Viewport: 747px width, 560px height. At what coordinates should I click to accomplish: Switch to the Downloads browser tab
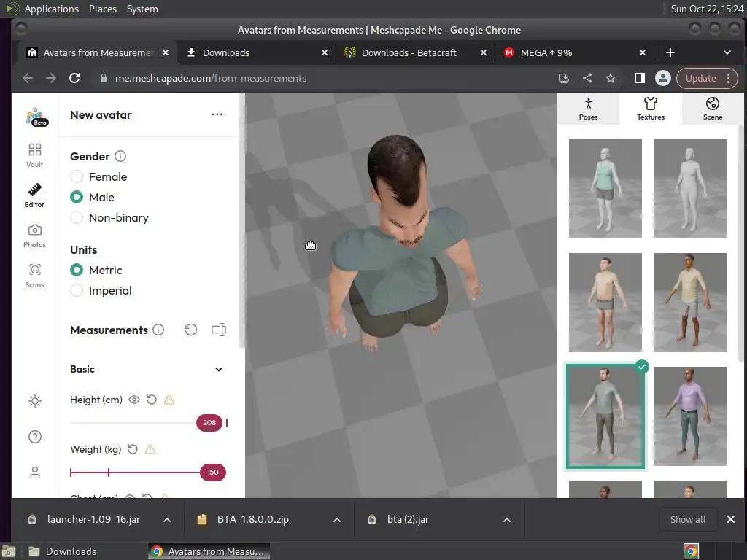coord(257,52)
